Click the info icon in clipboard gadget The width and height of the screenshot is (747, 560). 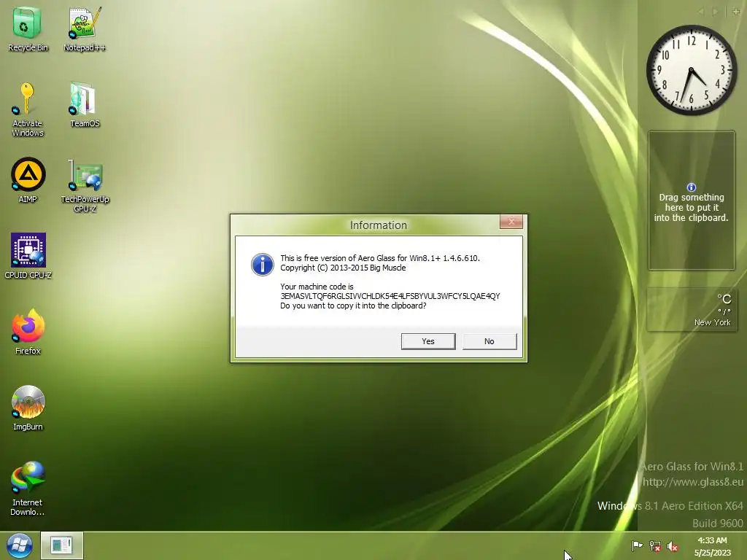coord(692,187)
